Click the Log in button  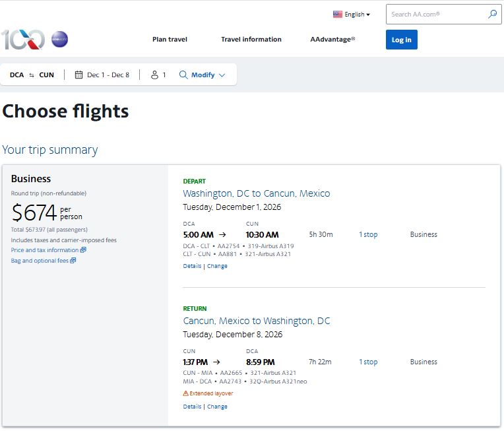coord(402,40)
